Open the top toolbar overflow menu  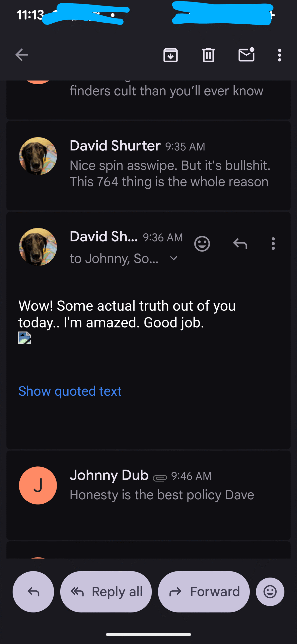(279, 55)
